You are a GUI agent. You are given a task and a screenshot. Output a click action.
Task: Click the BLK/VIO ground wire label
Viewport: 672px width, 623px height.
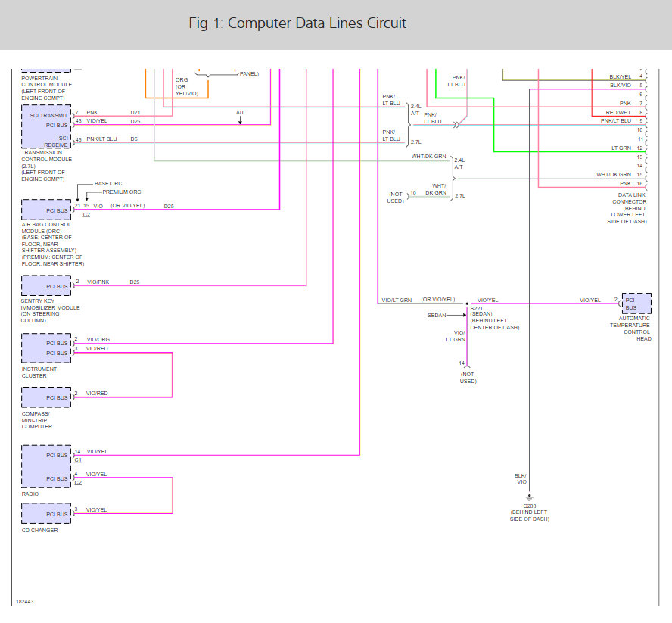tap(521, 479)
